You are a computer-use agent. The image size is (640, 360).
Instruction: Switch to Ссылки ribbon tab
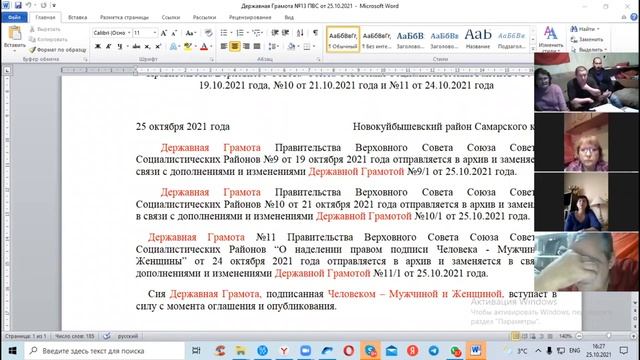[171, 17]
